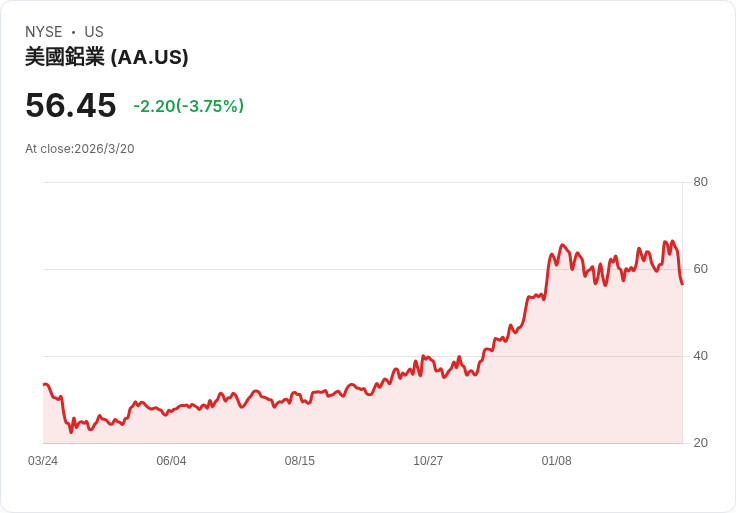Click the 03/24 date axis label
This screenshot has height=513, width=736.
[43, 461]
